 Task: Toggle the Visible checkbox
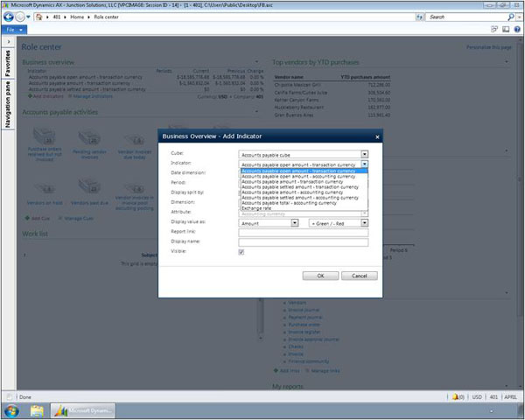click(241, 252)
